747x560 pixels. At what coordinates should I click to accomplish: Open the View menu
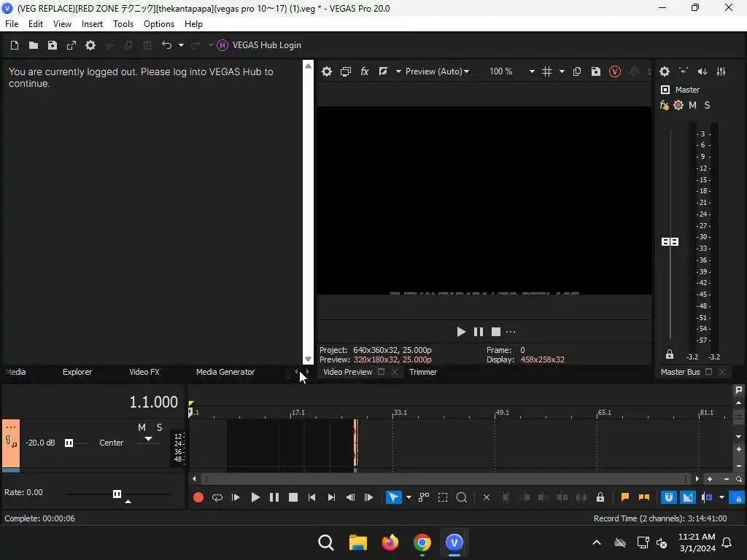tap(63, 24)
